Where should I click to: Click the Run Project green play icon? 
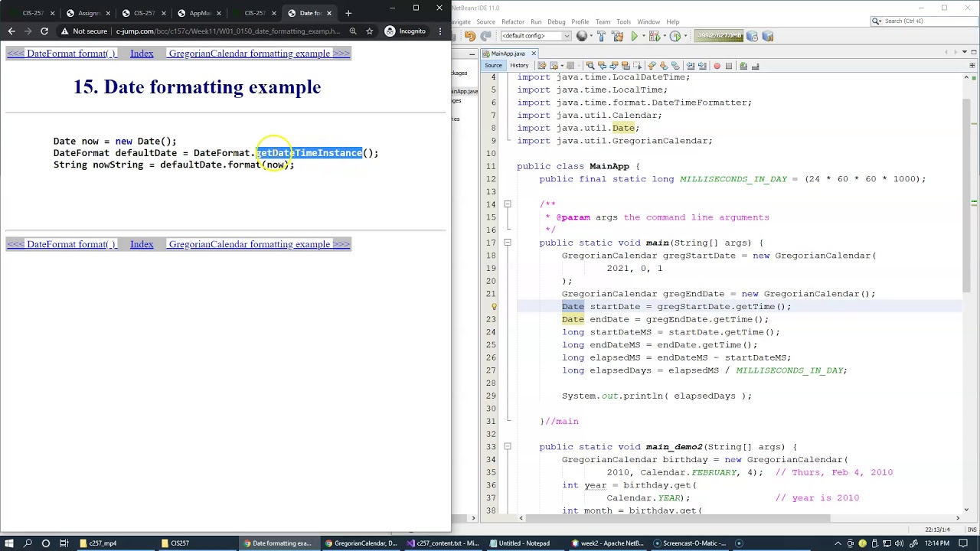click(x=635, y=36)
